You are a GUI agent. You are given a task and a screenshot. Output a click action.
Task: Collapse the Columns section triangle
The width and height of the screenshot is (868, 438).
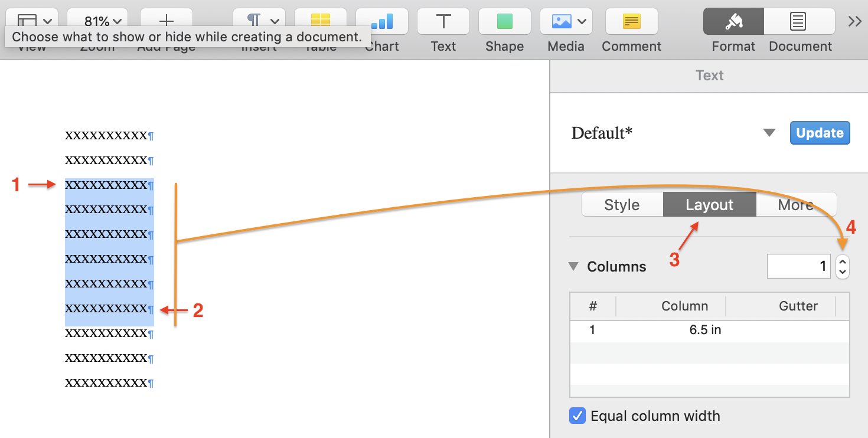[x=573, y=266]
